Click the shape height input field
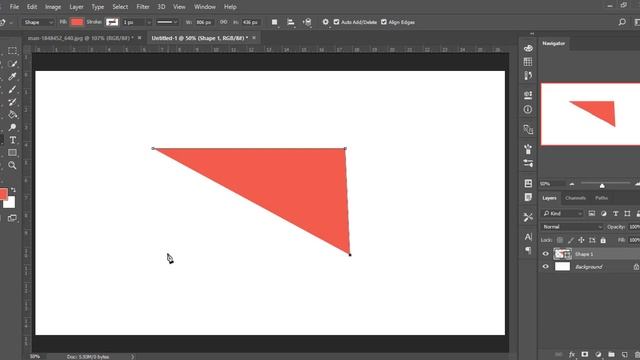 (250, 22)
